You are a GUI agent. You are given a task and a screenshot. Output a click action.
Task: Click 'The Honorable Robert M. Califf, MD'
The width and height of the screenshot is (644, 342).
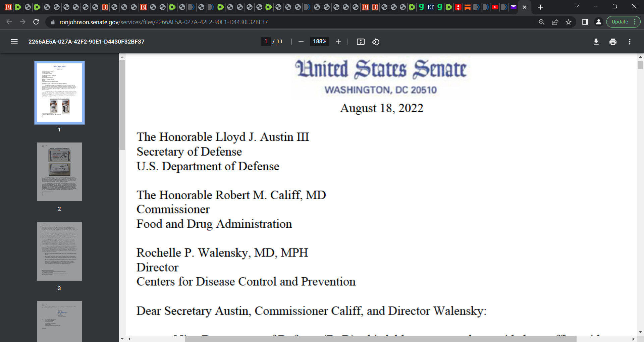[231, 195]
